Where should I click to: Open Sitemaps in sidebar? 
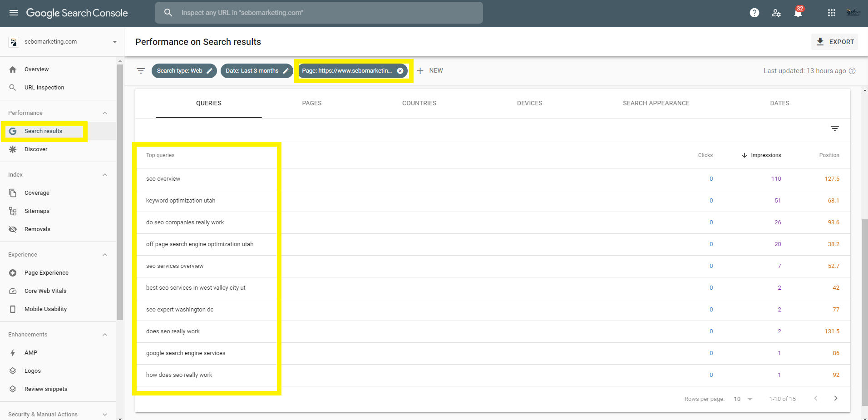58,211
